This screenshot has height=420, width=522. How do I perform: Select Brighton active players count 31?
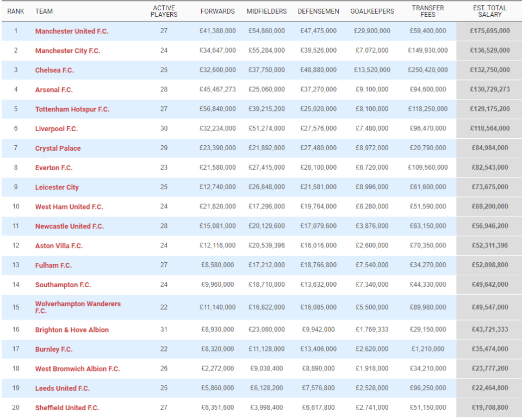point(164,329)
